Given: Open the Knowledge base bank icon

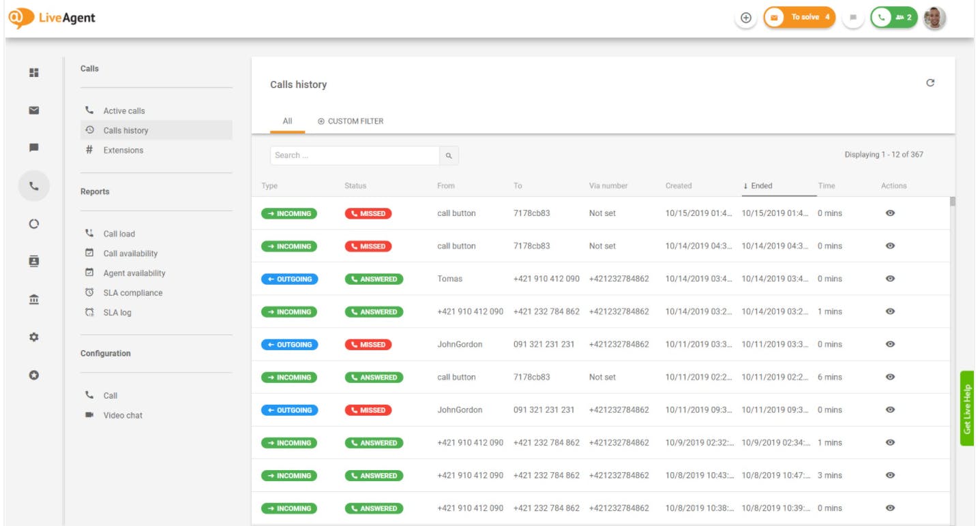Looking at the screenshot, I should coord(33,299).
